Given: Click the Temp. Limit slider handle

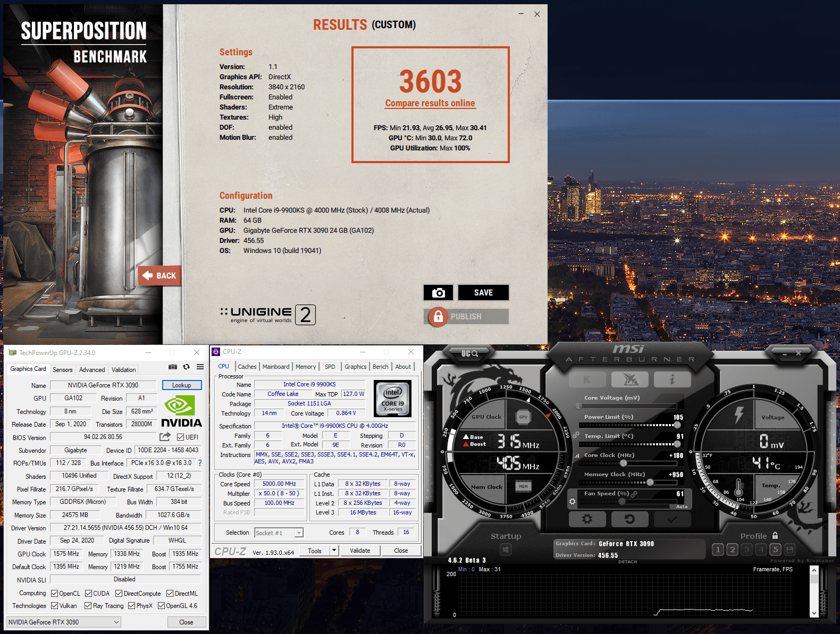Looking at the screenshot, I should click(677, 444).
